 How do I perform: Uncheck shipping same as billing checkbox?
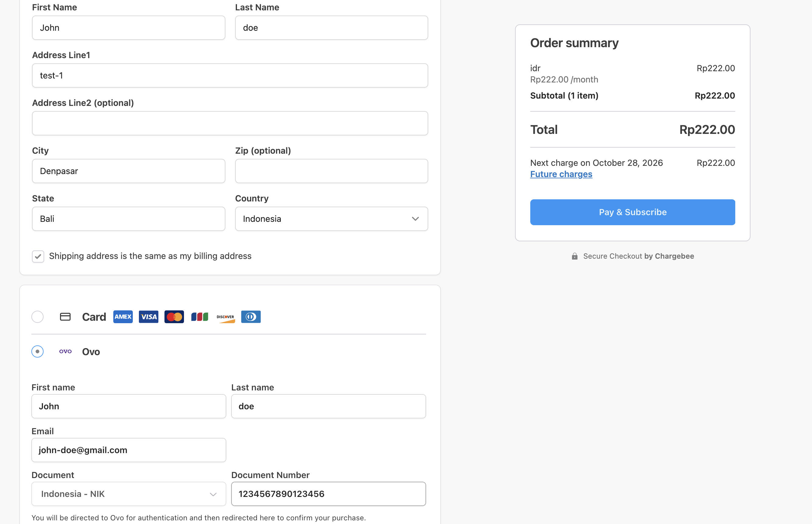pyautogui.click(x=38, y=256)
